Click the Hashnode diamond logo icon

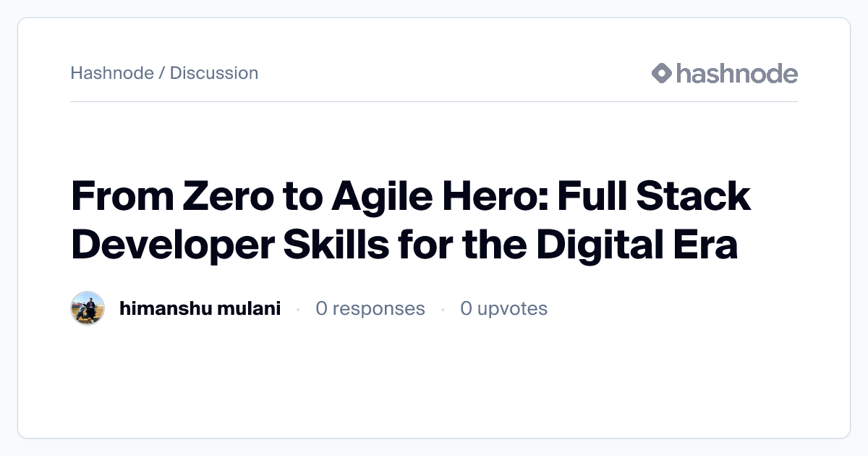point(662,73)
